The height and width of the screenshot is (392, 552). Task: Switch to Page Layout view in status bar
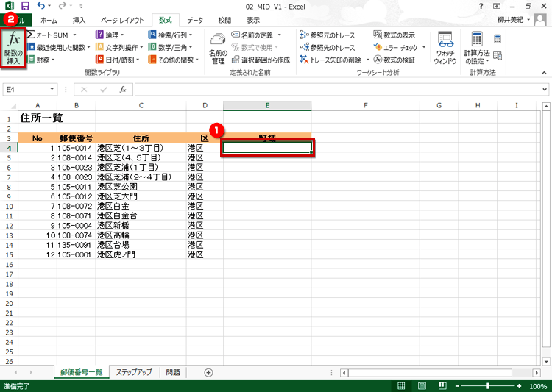[x=422, y=386]
